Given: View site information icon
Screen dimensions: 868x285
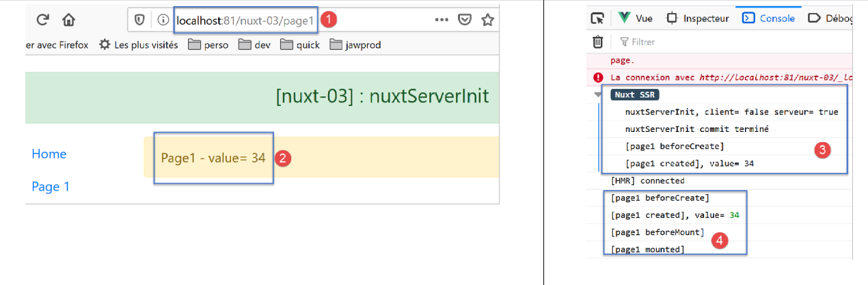Looking at the screenshot, I should coord(163,20).
